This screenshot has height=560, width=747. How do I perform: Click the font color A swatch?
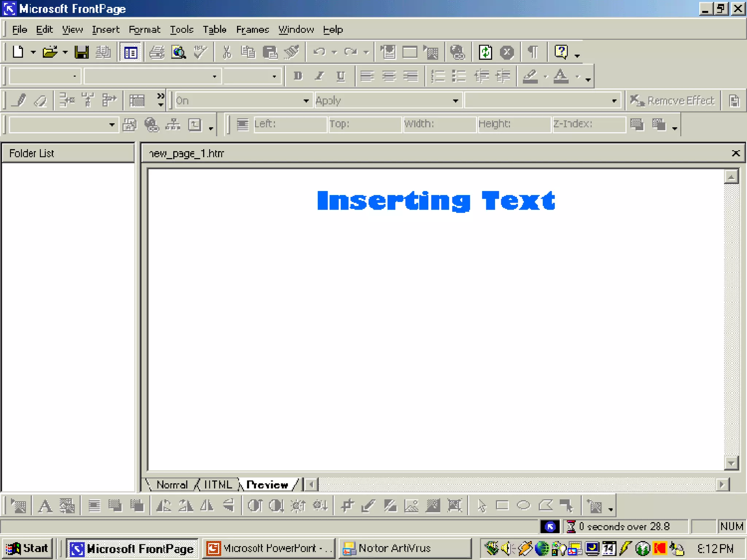point(561,76)
